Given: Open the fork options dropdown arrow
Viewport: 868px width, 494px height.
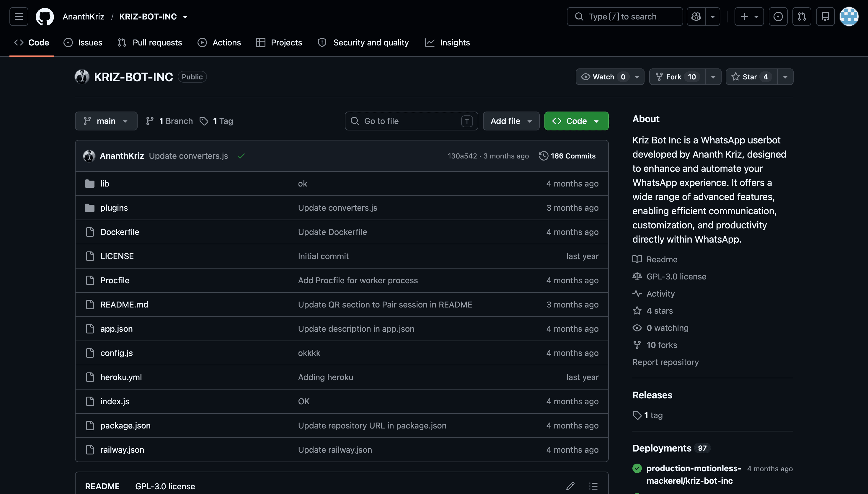Looking at the screenshot, I should [713, 77].
